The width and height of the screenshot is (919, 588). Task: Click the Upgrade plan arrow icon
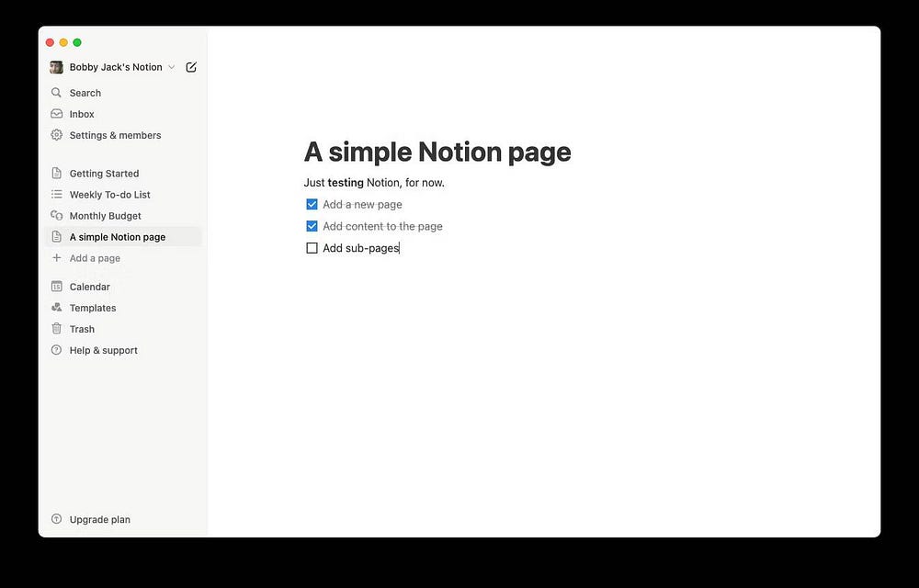coord(56,519)
